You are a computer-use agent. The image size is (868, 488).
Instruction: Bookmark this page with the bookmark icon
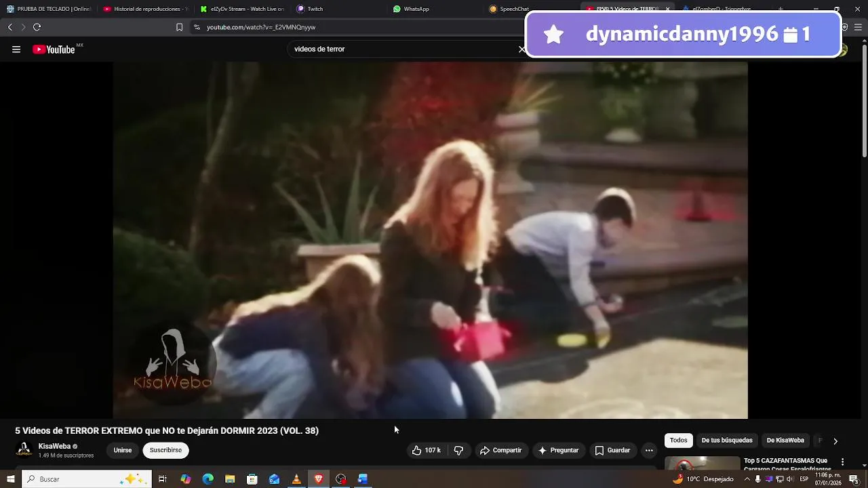[x=179, y=27]
